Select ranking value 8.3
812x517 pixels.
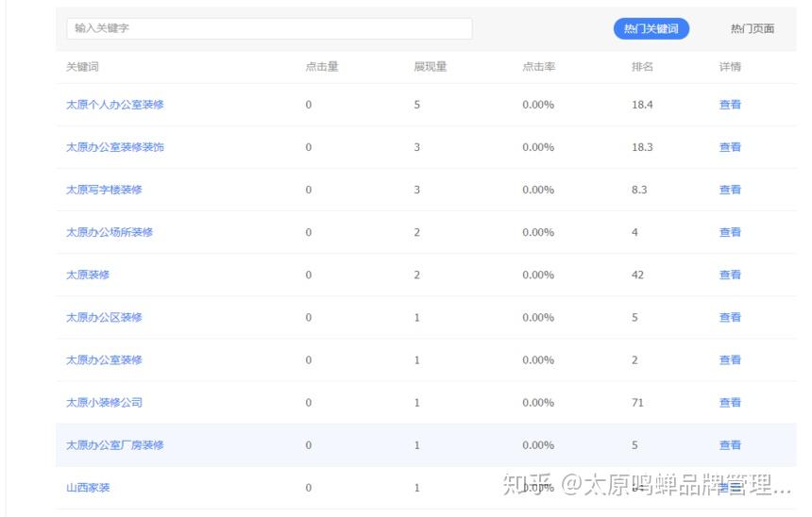(x=639, y=190)
